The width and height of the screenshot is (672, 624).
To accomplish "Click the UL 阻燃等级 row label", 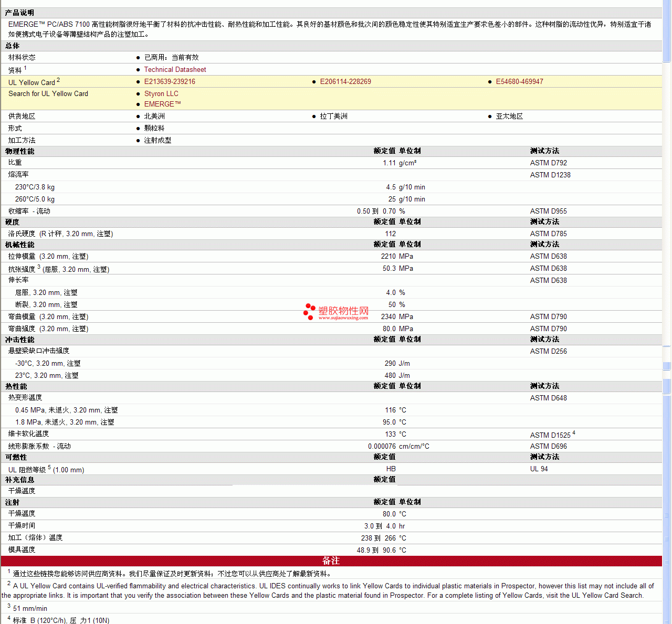I will (46, 469).
